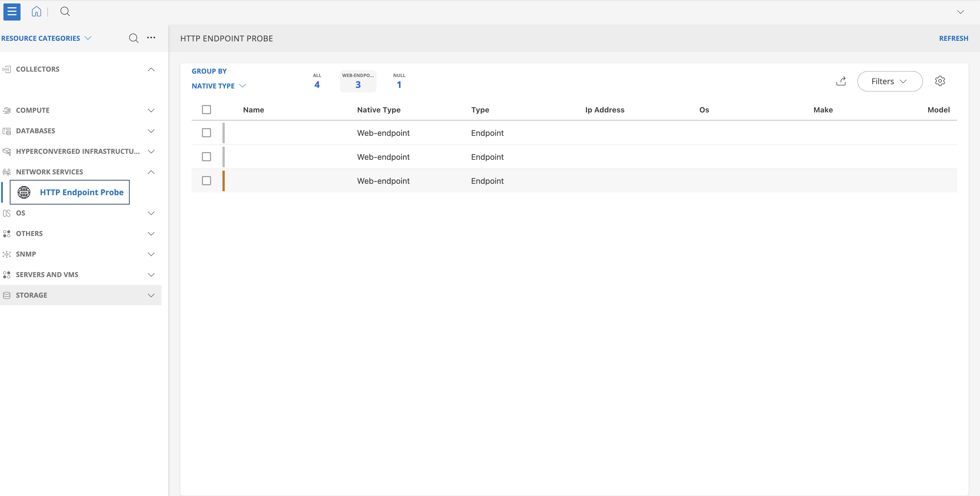Sort by the Name column header
Image resolution: width=980 pixels, height=496 pixels.
[253, 110]
